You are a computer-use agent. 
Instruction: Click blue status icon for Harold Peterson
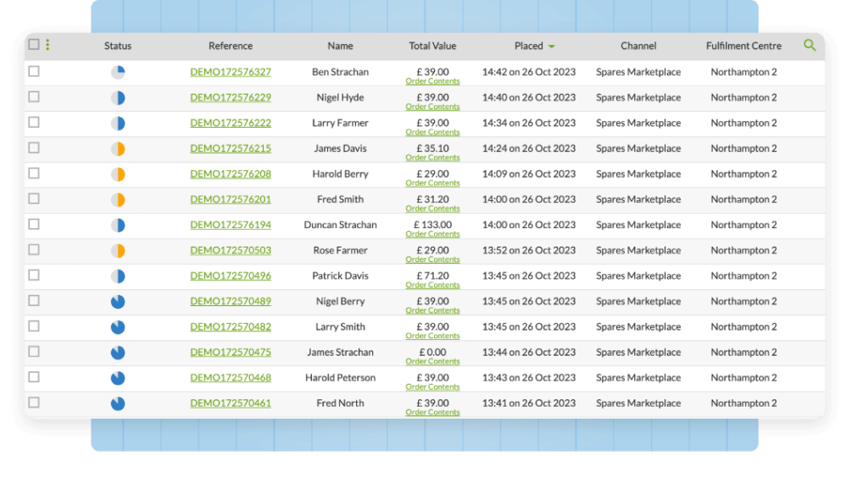[118, 378]
